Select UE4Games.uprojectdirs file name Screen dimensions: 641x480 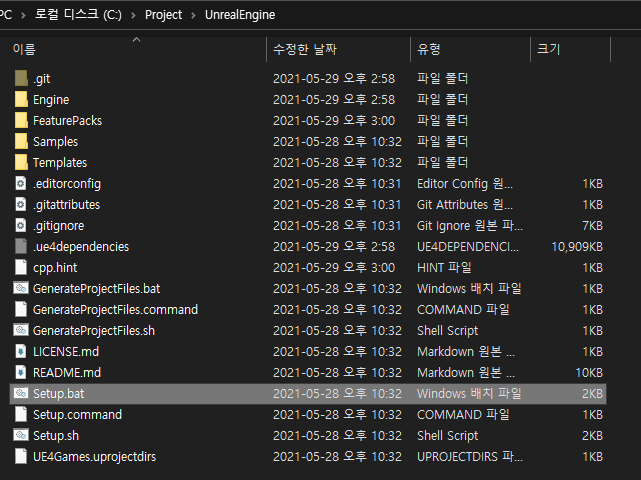(94, 457)
